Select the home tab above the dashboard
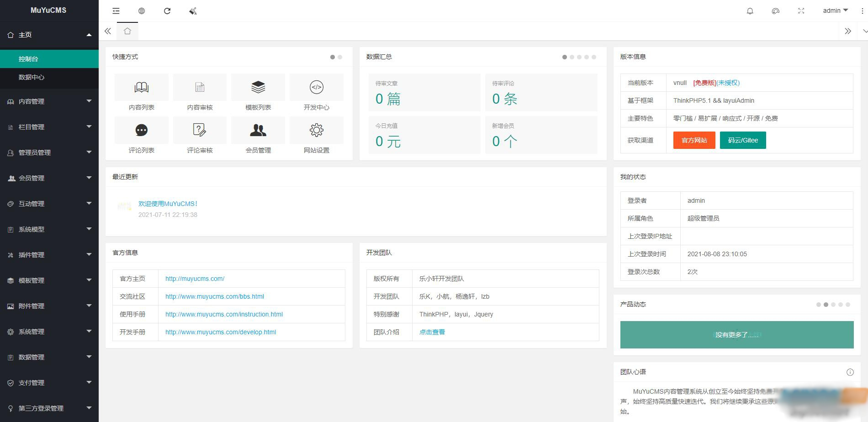Image resolution: width=868 pixels, height=422 pixels. (x=127, y=31)
